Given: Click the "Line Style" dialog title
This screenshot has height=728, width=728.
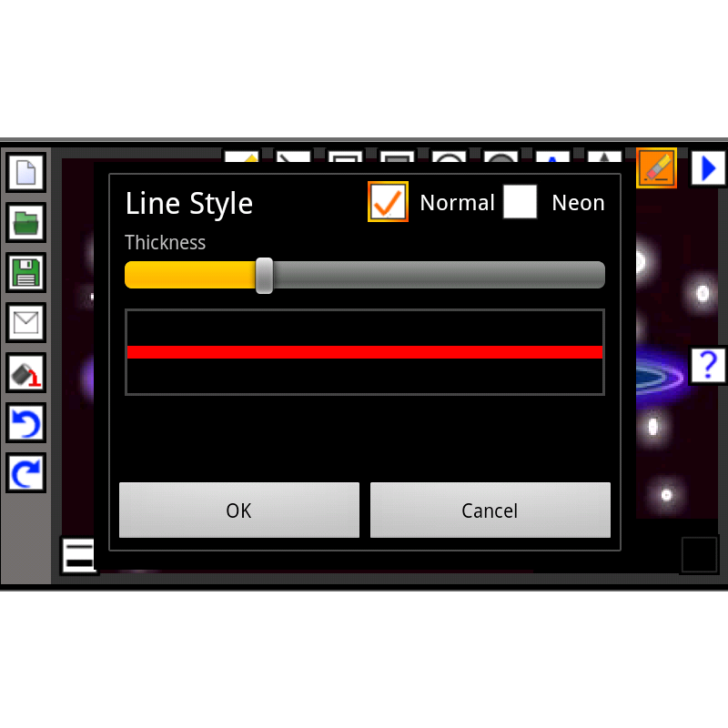Looking at the screenshot, I should click(189, 205).
